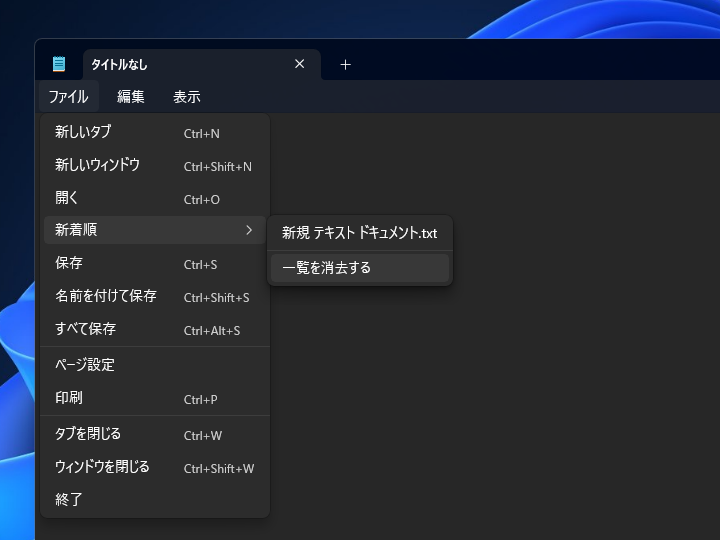Screen dimensions: 720x540
Task: Choose すべて保存 menu item
Action: pos(155,329)
